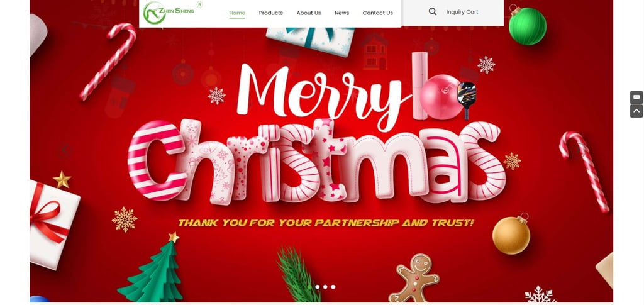Viewport: 644px width, 305px height.
Task: Go to the Home menu item
Action: (x=237, y=13)
